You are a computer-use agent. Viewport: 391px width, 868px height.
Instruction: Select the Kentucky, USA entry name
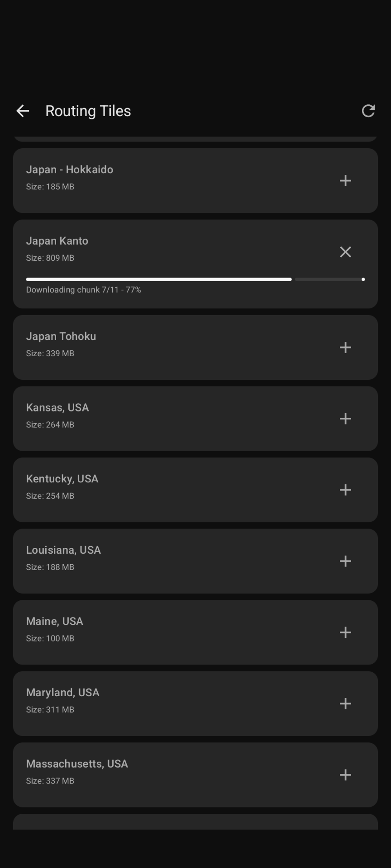pyautogui.click(x=62, y=479)
